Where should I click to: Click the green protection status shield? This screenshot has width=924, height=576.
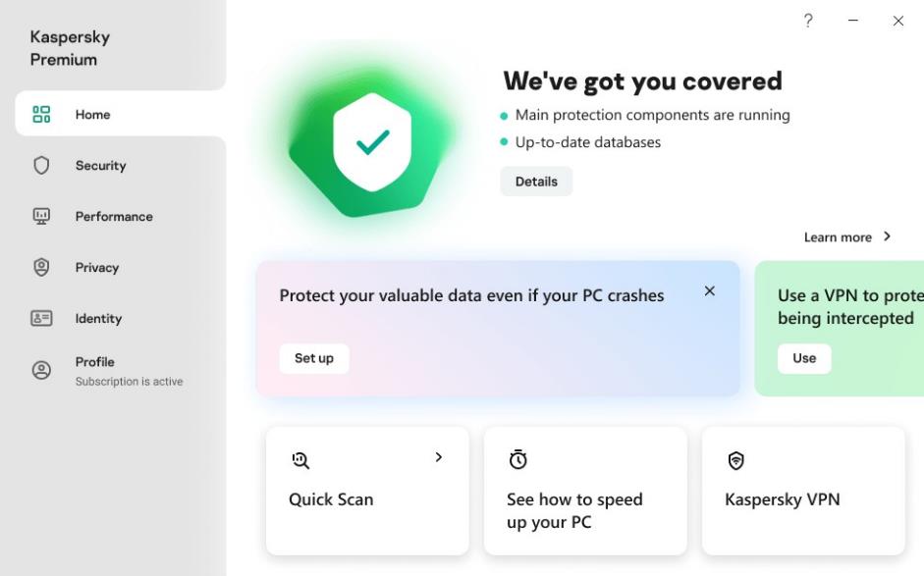tap(372, 142)
